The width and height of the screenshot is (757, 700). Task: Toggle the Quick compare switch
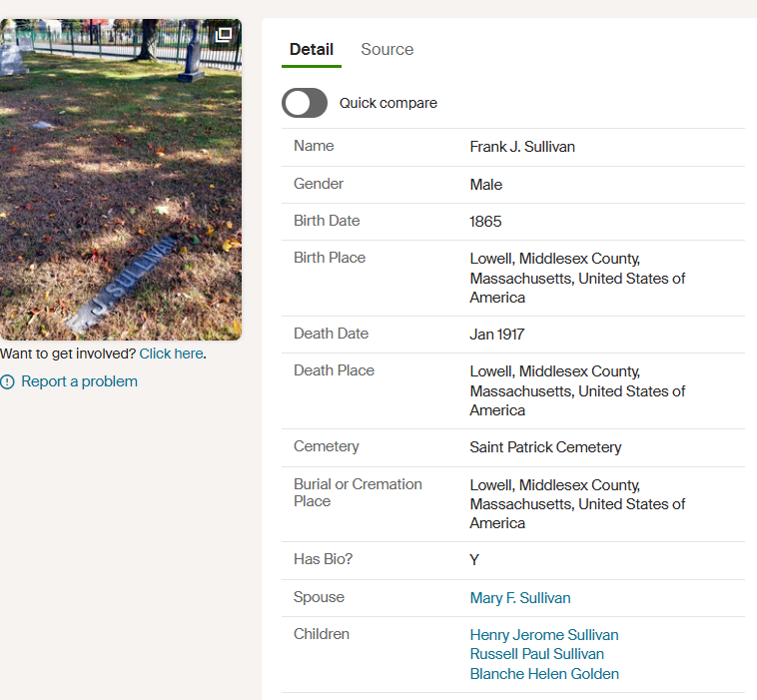tap(305, 103)
